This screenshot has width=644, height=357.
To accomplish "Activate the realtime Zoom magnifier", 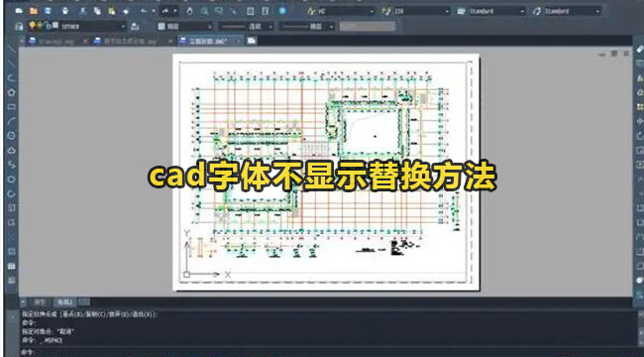I will coord(204,11).
